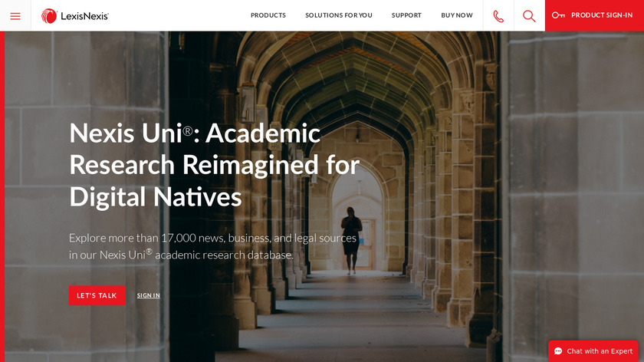Go to the LexisNexis logo home
Screen dimensions: 644x362
pyautogui.click(x=75, y=16)
